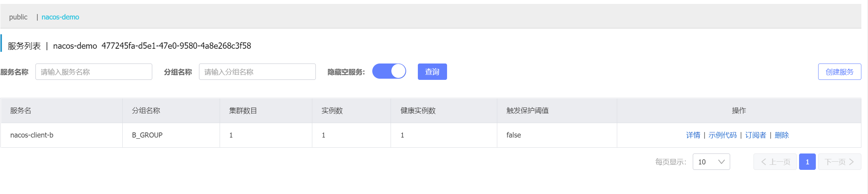Click 删除 to delete the service
This screenshot has height=194, width=868.
pos(782,135)
